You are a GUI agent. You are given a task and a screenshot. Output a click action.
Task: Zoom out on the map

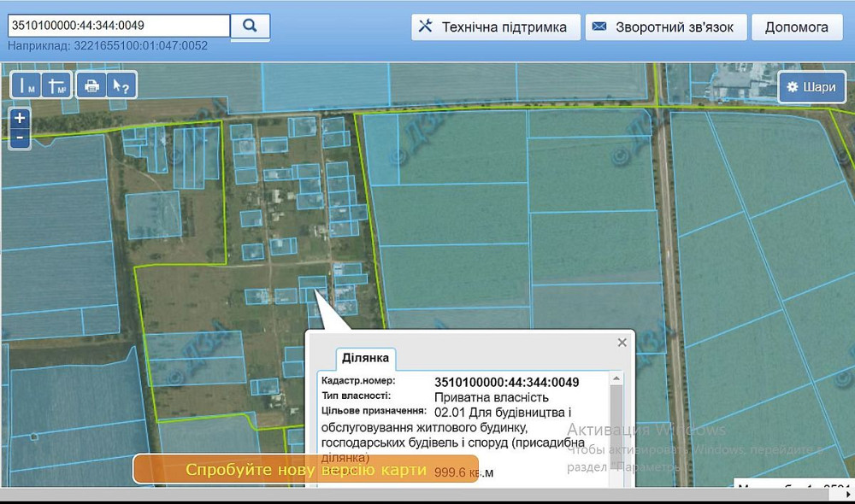pos(20,137)
